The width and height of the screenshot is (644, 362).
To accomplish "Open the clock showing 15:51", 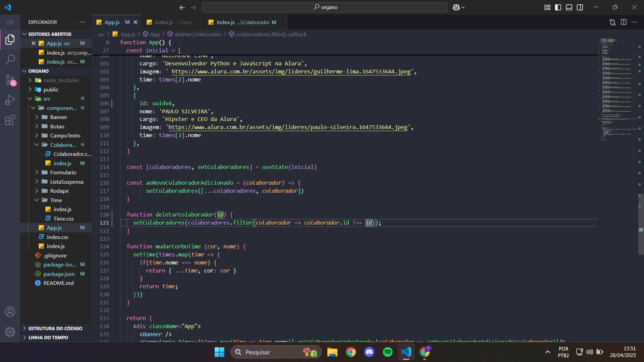I will tap(623, 352).
